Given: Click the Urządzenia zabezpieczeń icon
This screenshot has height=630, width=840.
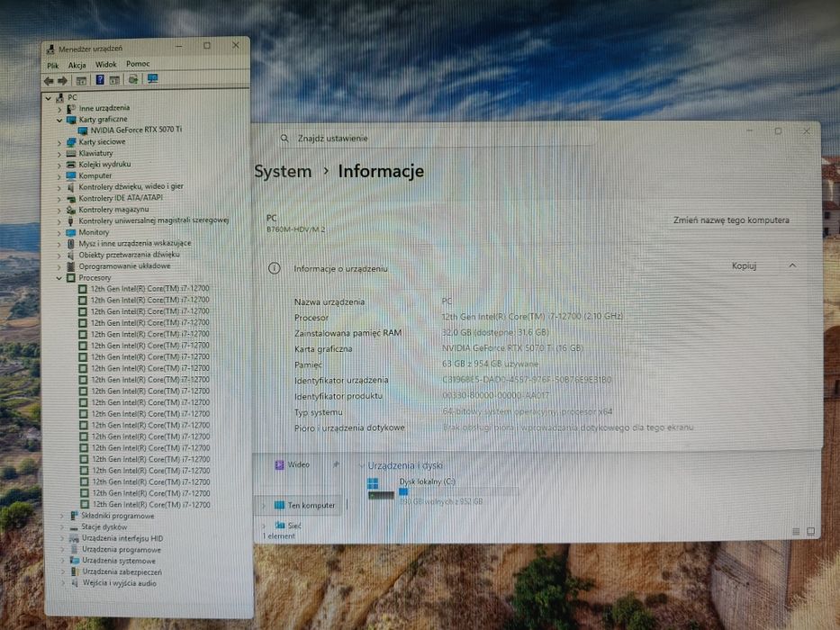Looking at the screenshot, I should coord(75,572).
